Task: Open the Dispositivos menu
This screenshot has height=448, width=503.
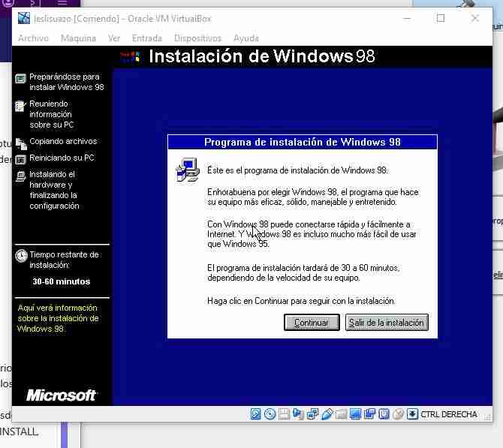Action: coord(197,38)
